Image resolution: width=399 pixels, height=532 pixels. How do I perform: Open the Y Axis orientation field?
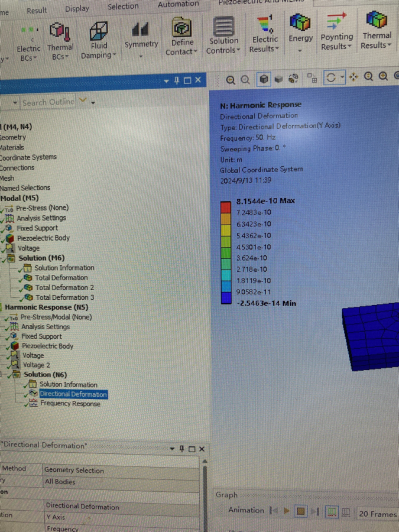(x=121, y=517)
